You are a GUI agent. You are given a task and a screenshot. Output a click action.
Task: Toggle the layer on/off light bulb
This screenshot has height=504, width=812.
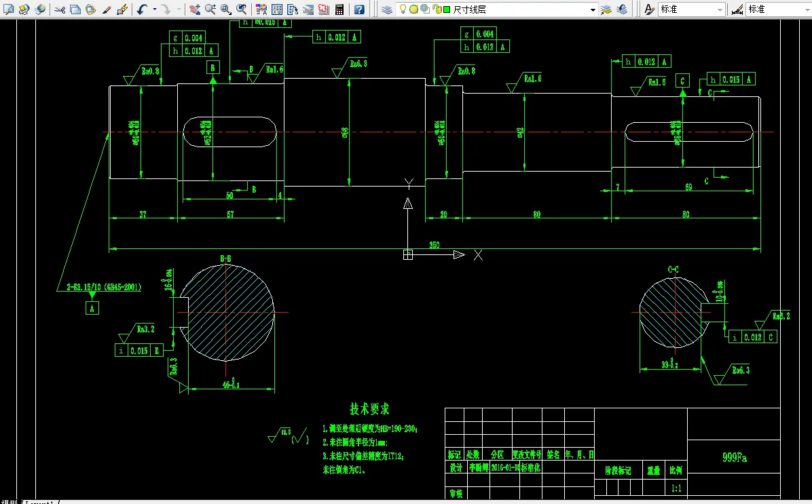click(x=403, y=9)
